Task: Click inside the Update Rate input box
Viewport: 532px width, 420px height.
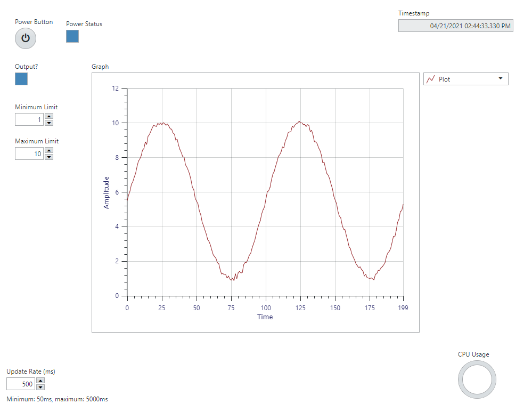Action: coord(20,384)
